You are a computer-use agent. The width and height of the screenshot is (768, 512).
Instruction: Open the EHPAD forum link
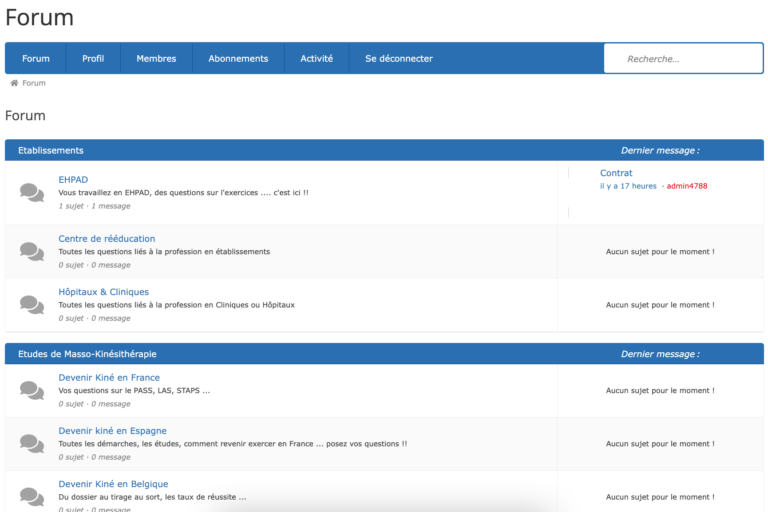coord(73,179)
